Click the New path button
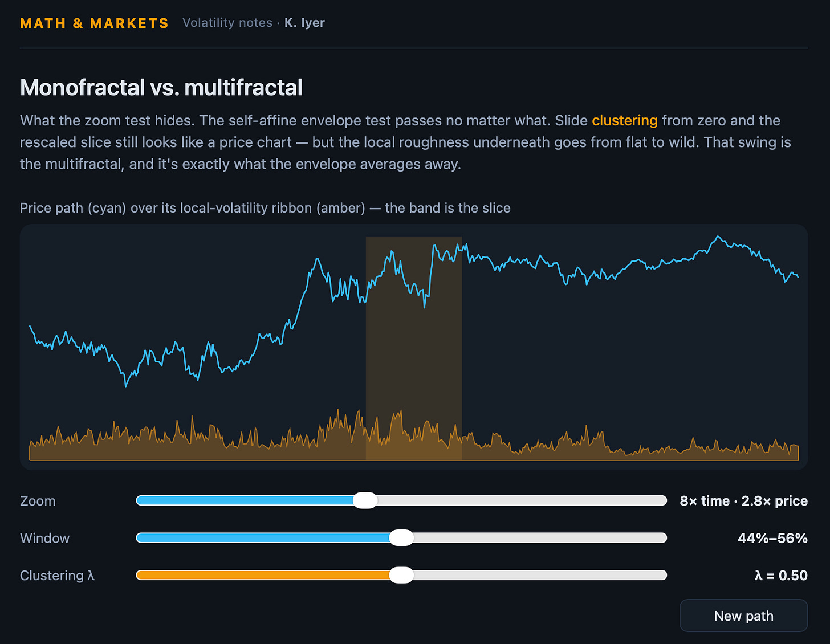The height and width of the screenshot is (644, 830). tap(743, 616)
